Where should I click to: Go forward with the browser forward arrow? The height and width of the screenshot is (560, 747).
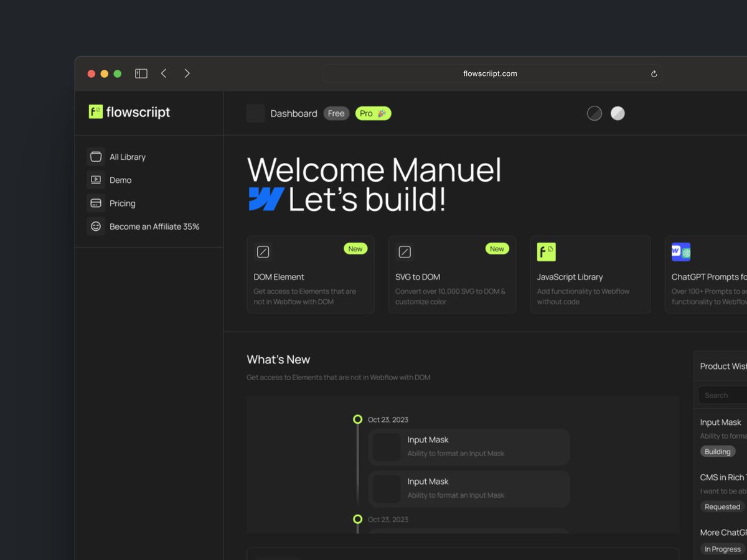(187, 73)
